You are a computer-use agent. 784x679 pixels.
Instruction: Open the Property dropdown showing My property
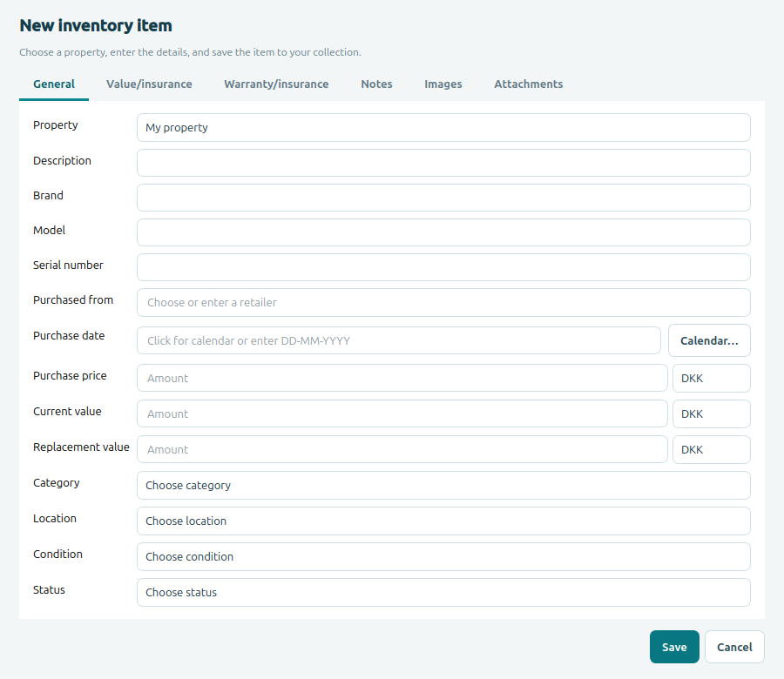[x=443, y=127]
